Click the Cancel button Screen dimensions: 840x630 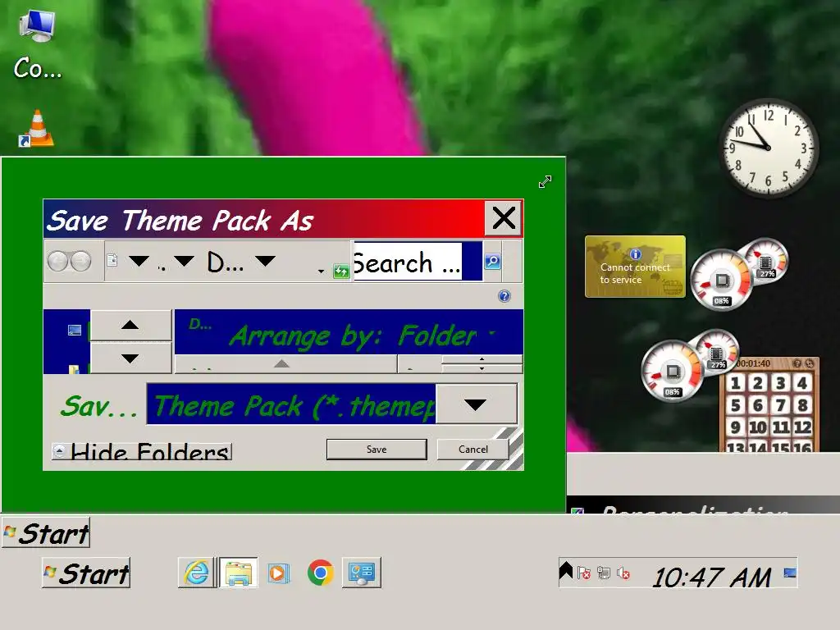[473, 449]
